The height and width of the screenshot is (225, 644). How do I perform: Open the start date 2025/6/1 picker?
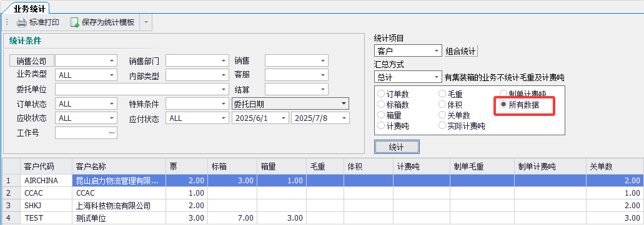pyautogui.click(x=284, y=118)
